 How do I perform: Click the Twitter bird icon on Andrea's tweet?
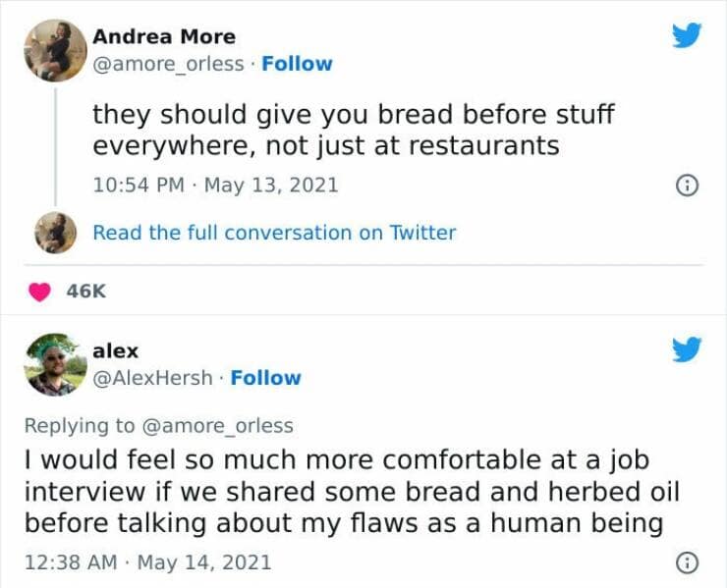[687, 36]
